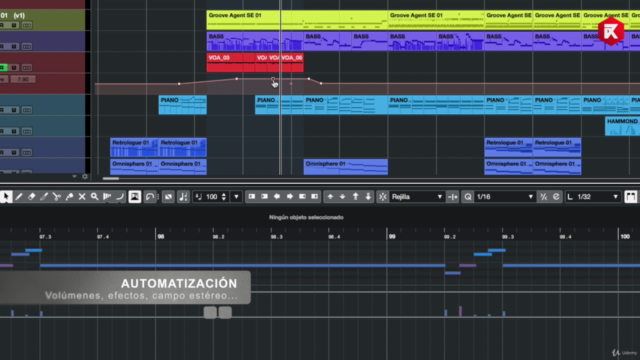Click Trim End Right nudge button
The height and width of the screenshot is (360, 640).
click(315, 197)
